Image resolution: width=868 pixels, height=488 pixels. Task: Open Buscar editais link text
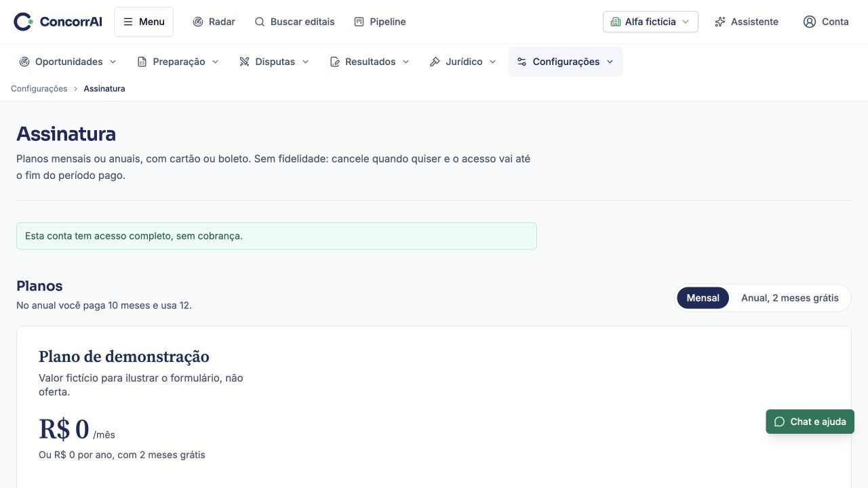[302, 22]
